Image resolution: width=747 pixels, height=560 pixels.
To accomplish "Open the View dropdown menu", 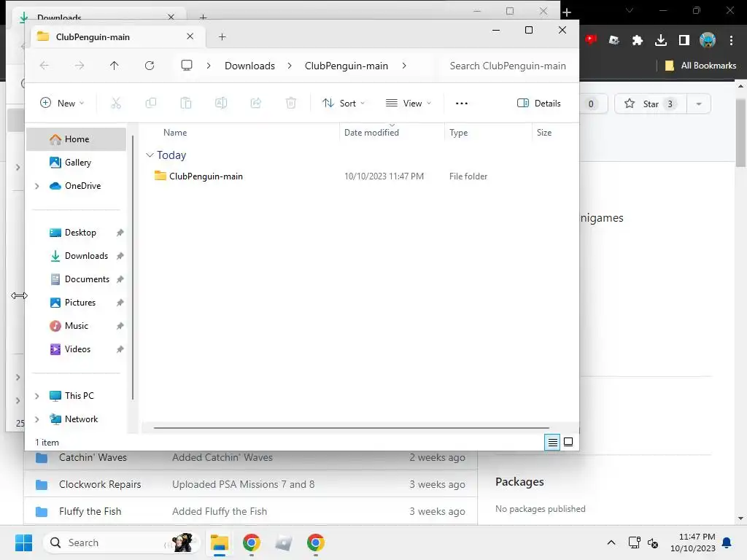I will point(409,103).
